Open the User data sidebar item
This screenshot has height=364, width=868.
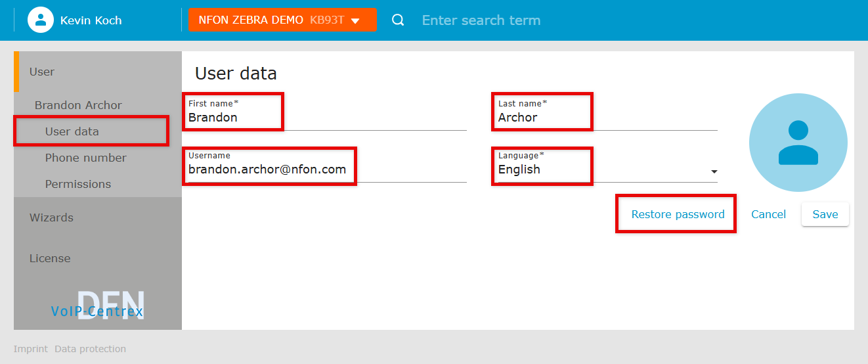(x=72, y=131)
